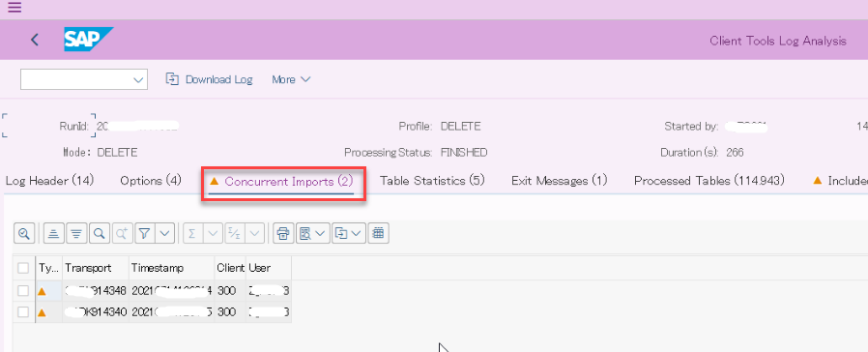Open the filter options dropdown arrow
Image resolution: width=868 pixels, height=352 pixels.
coord(165,234)
